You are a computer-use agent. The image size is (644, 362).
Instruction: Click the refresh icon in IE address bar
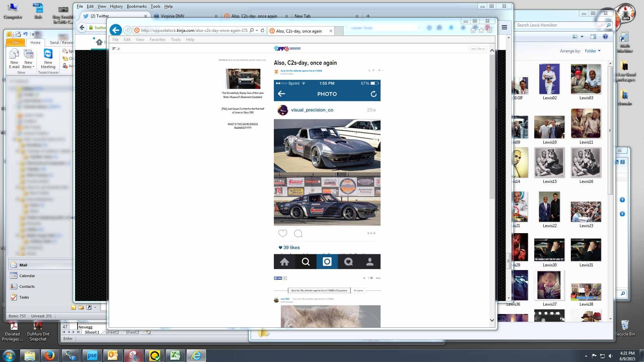click(x=262, y=31)
